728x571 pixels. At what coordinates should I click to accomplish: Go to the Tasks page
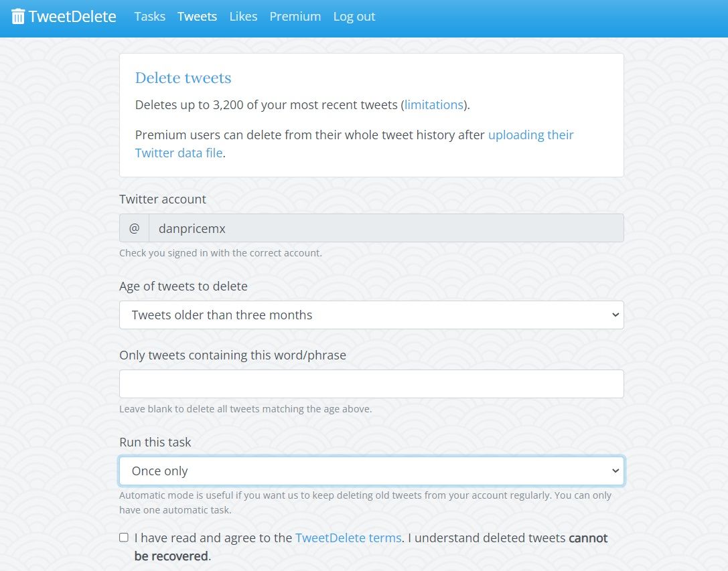[x=149, y=16]
